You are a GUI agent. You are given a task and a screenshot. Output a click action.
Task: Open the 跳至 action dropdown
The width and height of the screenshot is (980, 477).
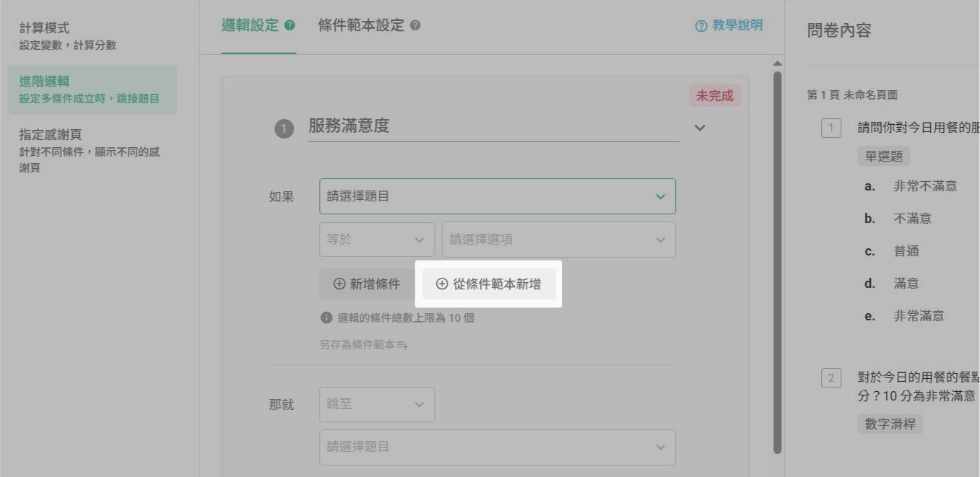[376, 404]
